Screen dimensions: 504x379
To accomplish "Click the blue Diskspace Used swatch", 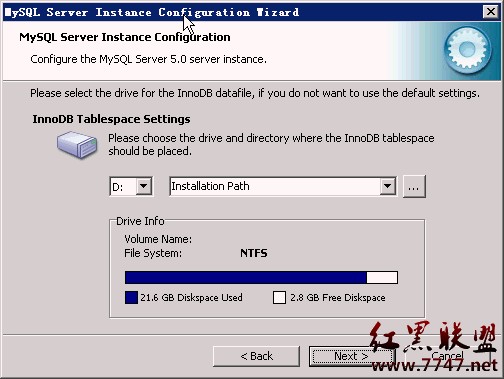I will tap(131, 297).
